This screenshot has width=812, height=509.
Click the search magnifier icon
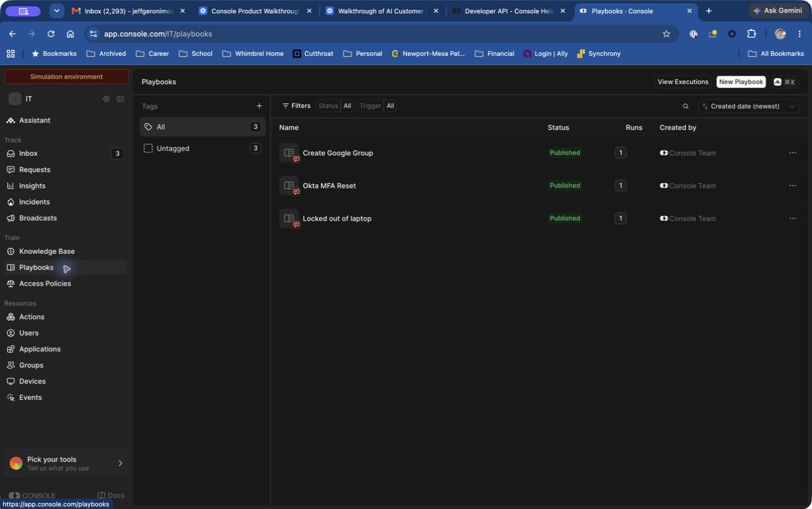point(686,106)
